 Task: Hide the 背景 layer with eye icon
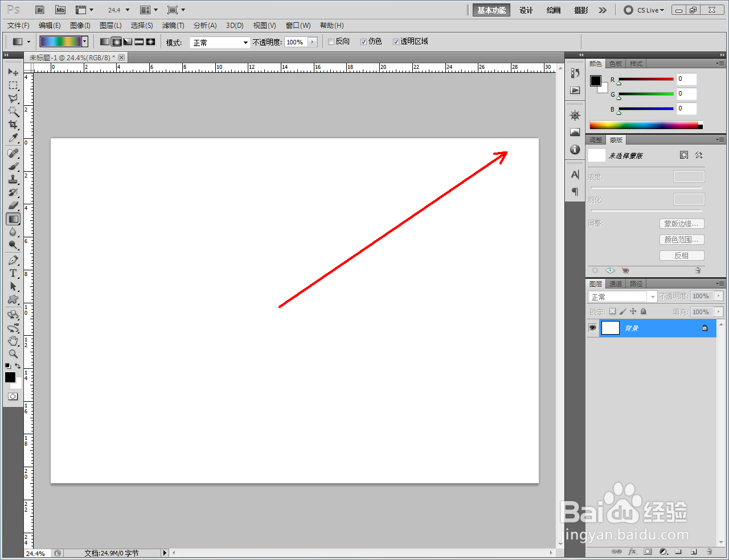(x=592, y=328)
